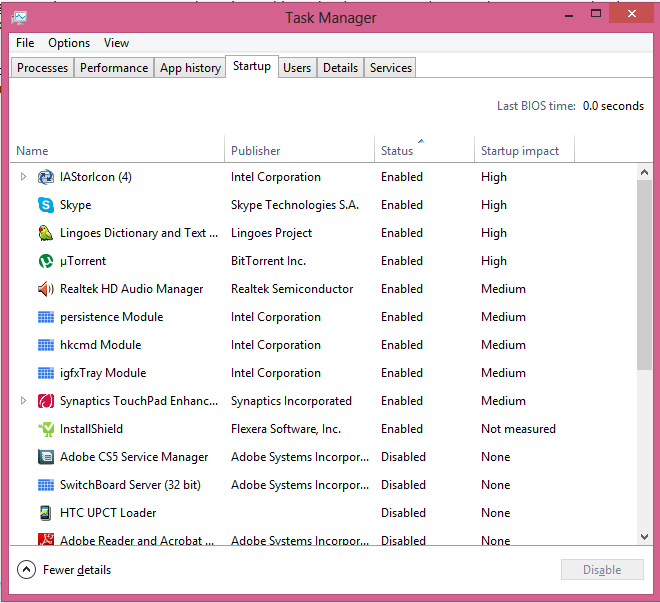Expand the Synaptics TouchPad group arrow

(x=24, y=401)
